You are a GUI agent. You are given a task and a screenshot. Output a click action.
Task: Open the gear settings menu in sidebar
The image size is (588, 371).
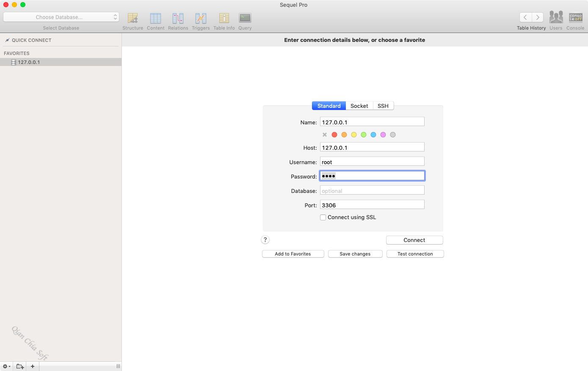(x=6, y=366)
